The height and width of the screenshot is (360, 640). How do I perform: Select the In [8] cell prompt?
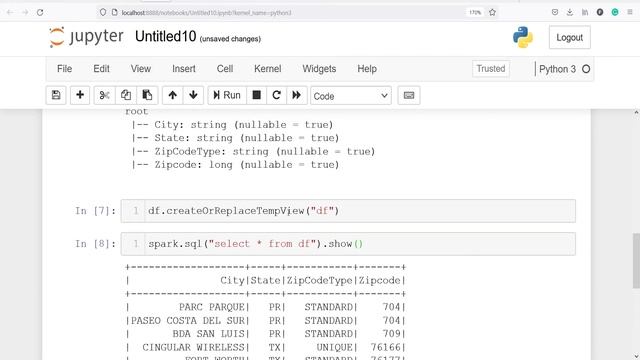pos(96,244)
